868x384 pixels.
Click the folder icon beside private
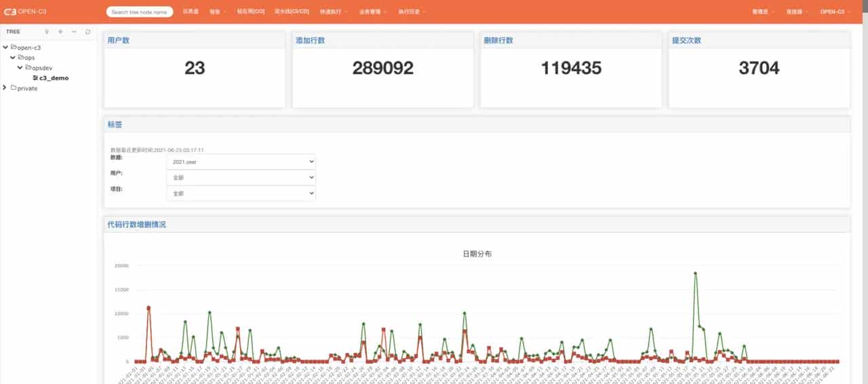click(x=14, y=88)
